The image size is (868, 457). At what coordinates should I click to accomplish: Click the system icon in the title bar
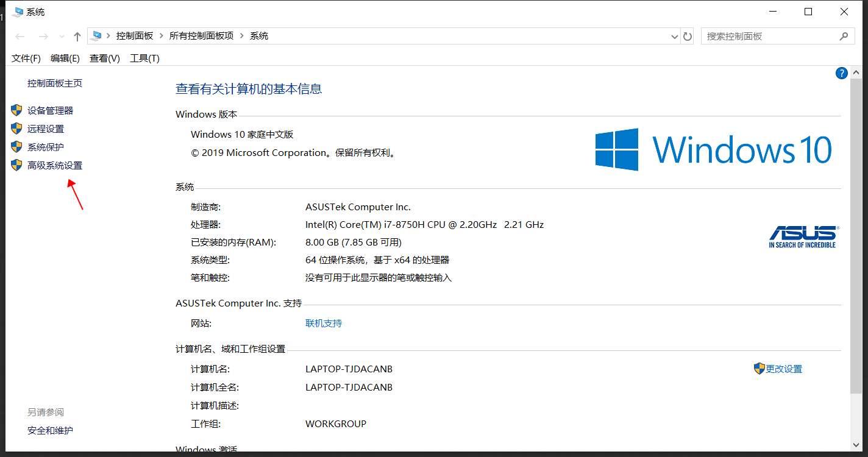(x=18, y=12)
